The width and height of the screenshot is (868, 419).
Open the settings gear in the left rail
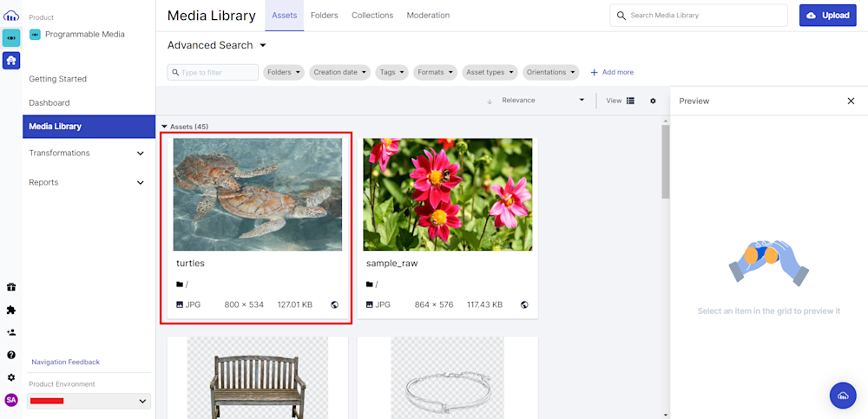click(11, 377)
